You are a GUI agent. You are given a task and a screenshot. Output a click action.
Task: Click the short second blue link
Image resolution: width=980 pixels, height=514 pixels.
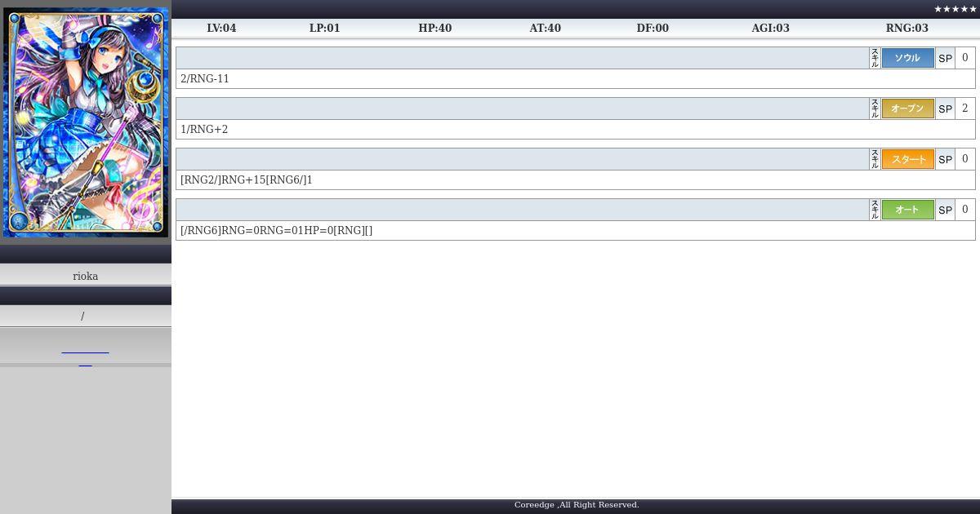point(85,365)
